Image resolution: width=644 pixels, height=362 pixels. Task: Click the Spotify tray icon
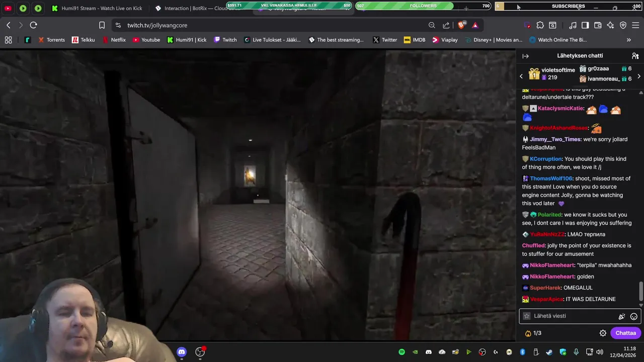coord(401,352)
